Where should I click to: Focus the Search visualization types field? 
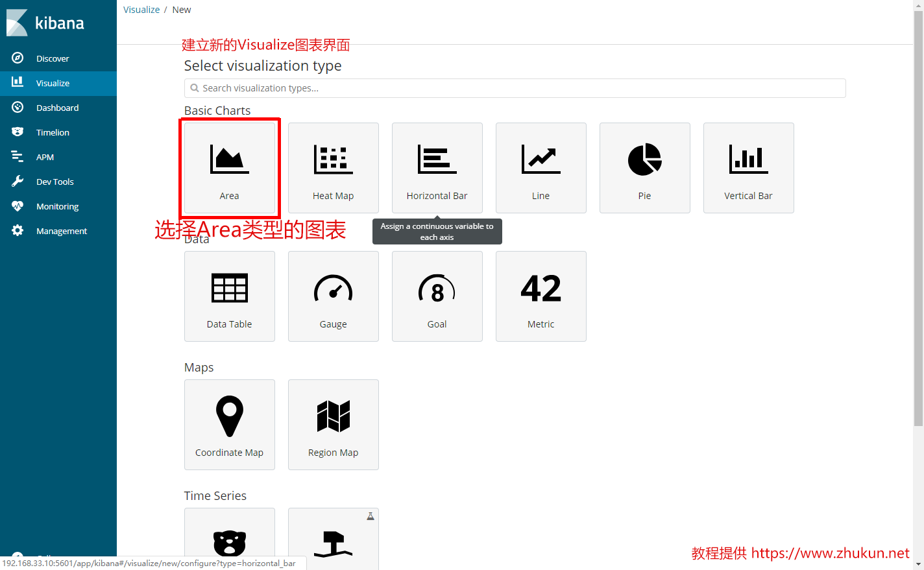(x=515, y=88)
